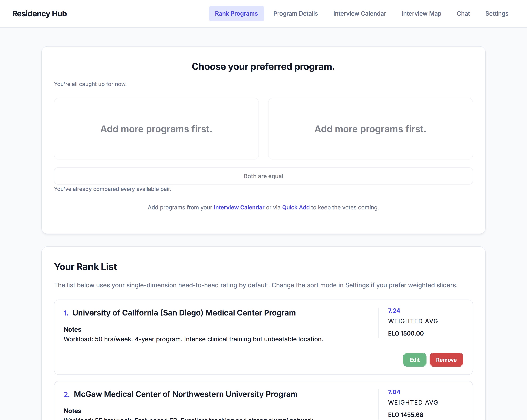Open Settings from the navigation bar
The width and height of the screenshot is (527, 420).
pyautogui.click(x=497, y=14)
